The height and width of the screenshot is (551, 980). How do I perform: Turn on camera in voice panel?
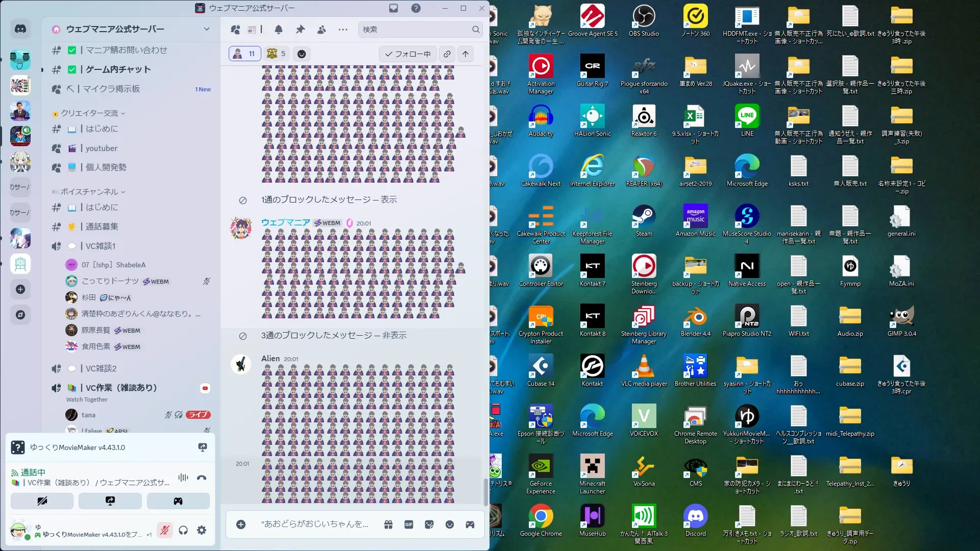tap(42, 501)
